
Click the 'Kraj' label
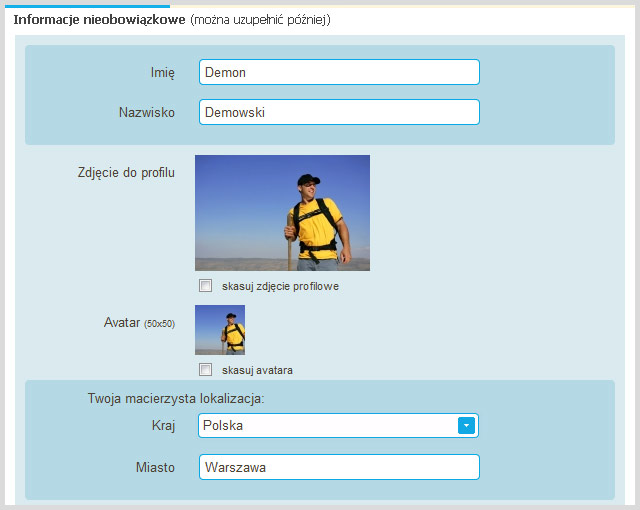tap(162, 426)
